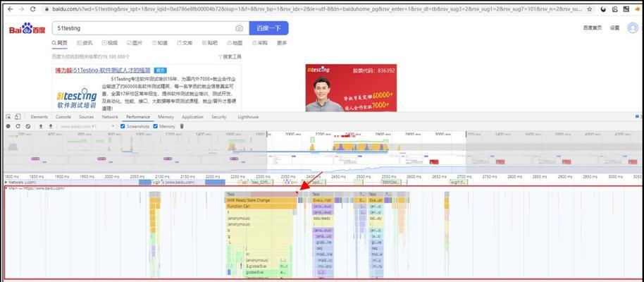Switch to the Sources tab
This screenshot has height=282, width=644.
click(86, 117)
